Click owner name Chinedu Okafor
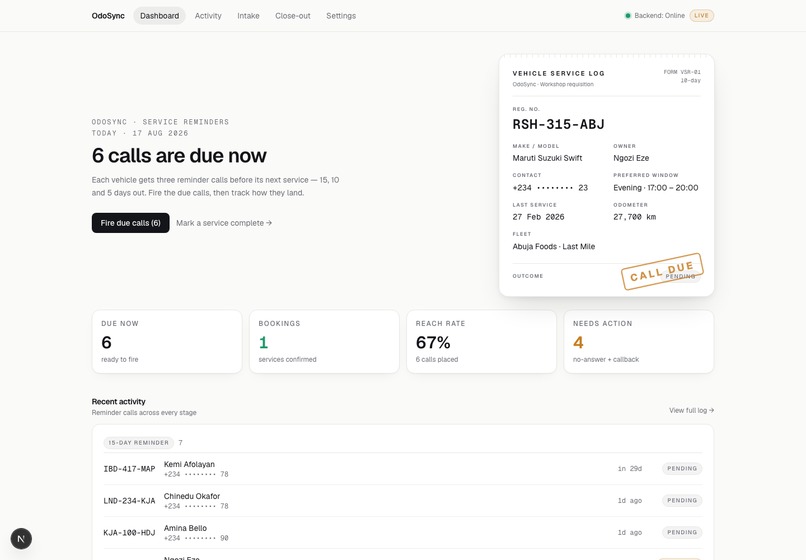The width and height of the screenshot is (806, 560). (192, 496)
